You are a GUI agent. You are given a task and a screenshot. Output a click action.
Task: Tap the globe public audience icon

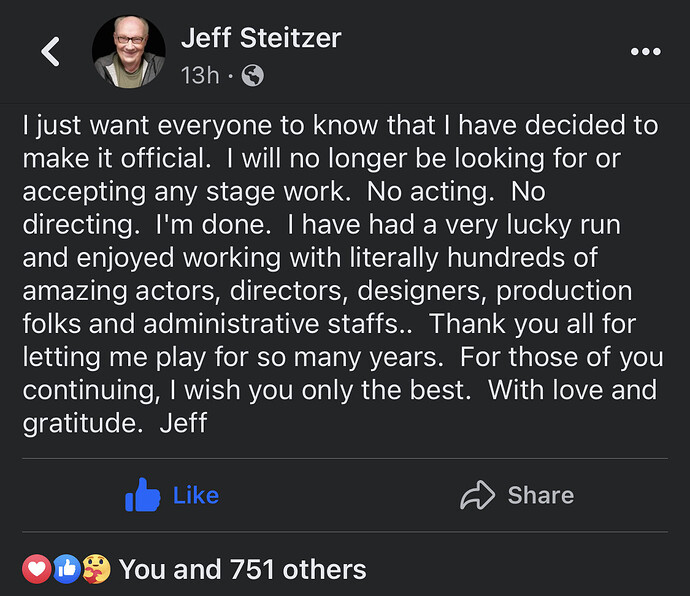[x=253, y=75]
